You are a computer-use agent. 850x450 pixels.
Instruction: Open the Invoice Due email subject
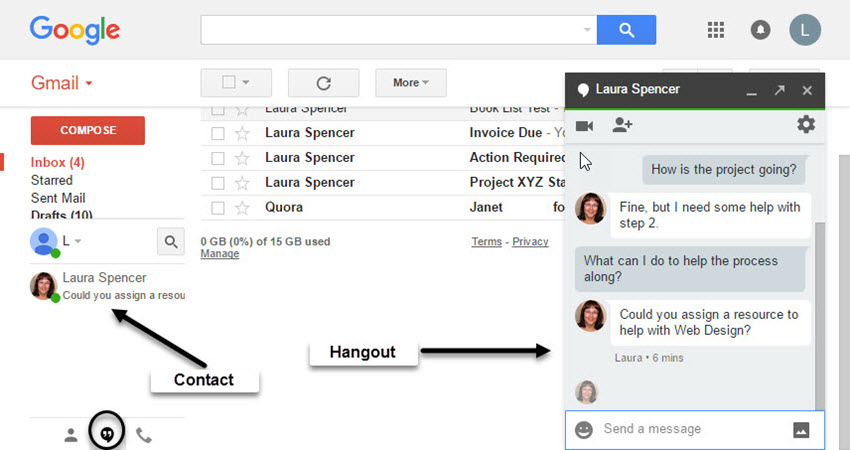505,133
